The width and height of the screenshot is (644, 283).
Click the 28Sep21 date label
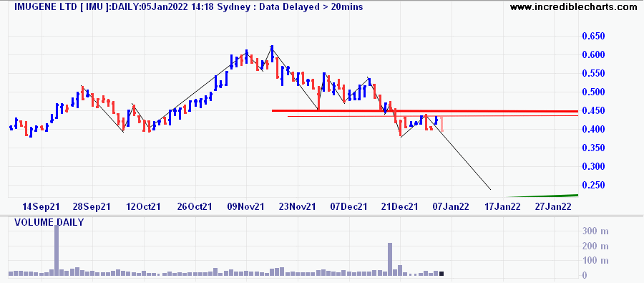pyautogui.click(x=92, y=206)
